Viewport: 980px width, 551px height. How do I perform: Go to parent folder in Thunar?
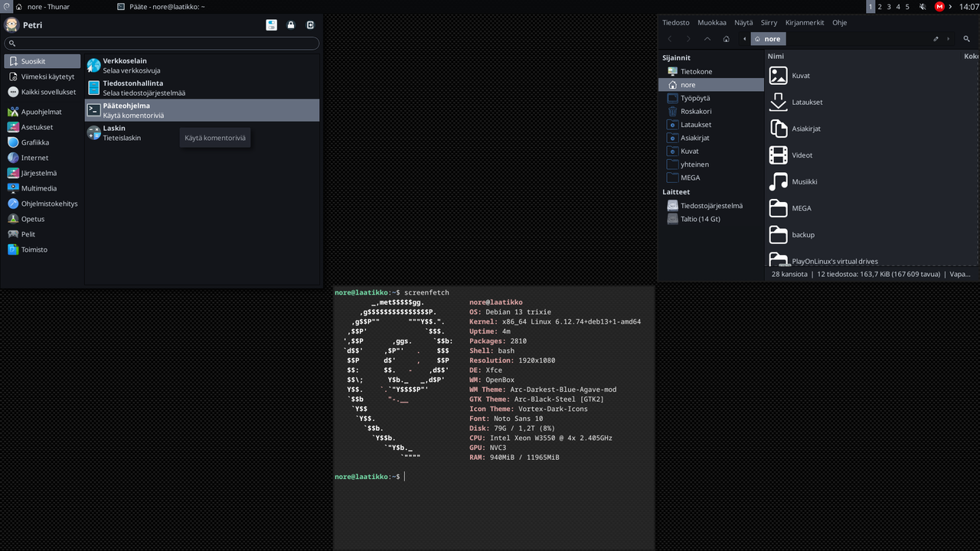[x=707, y=39]
